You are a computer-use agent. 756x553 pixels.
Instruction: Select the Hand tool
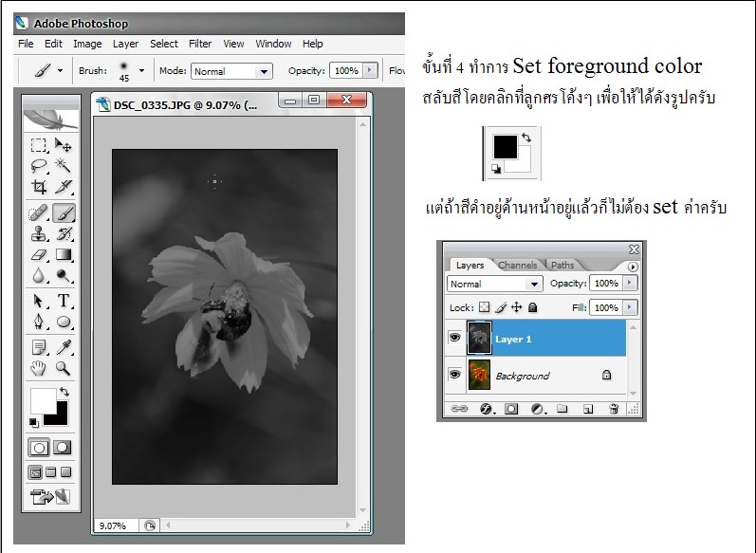[39, 368]
